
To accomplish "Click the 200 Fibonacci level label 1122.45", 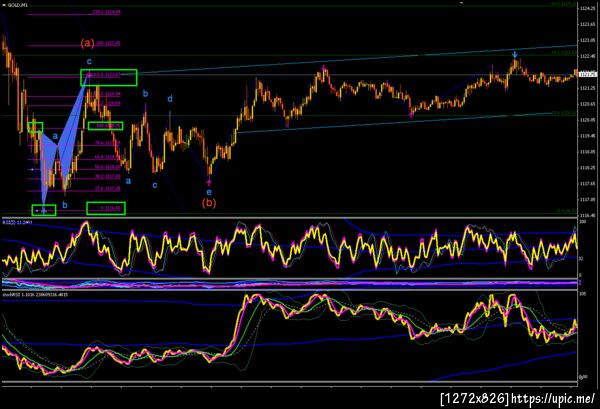I will coord(108,43).
